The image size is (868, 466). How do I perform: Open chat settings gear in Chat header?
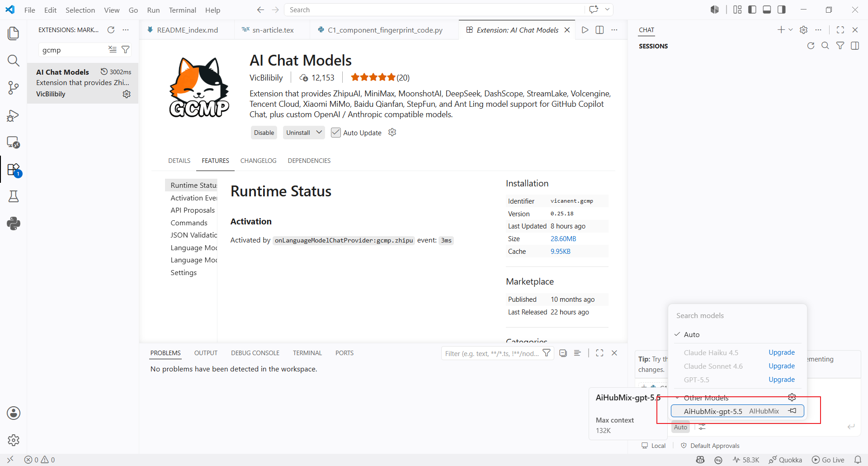803,30
